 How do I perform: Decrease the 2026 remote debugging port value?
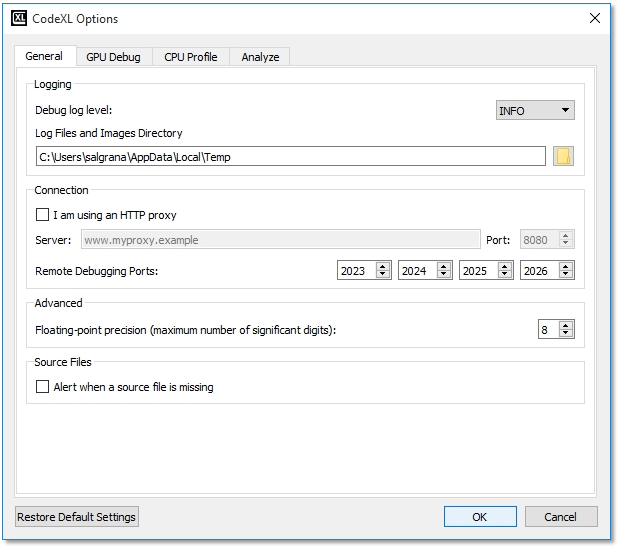(566, 274)
